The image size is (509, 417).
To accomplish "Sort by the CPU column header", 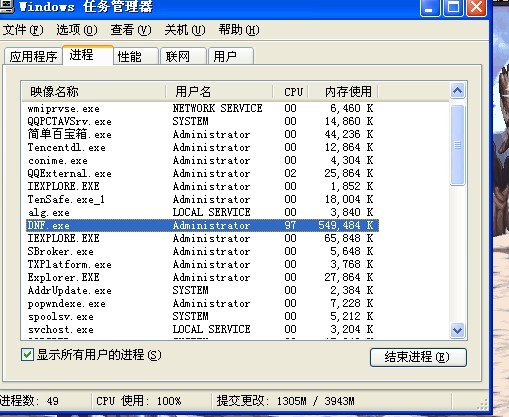I will point(291,91).
